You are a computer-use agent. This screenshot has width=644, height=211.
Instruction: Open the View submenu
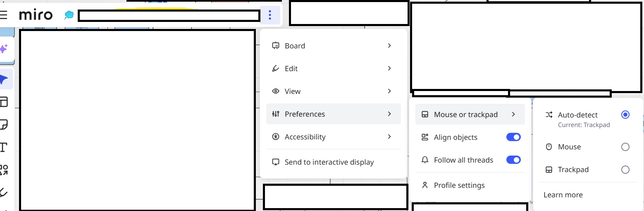tap(333, 91)
